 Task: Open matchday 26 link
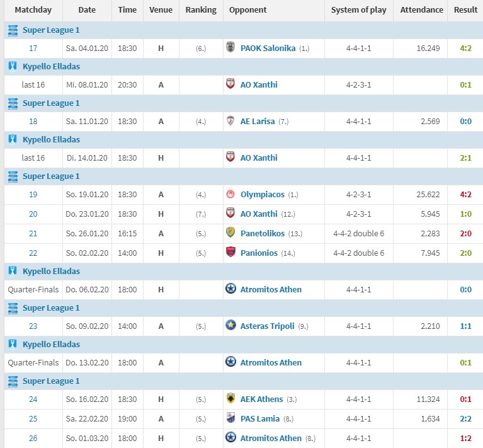33,438
